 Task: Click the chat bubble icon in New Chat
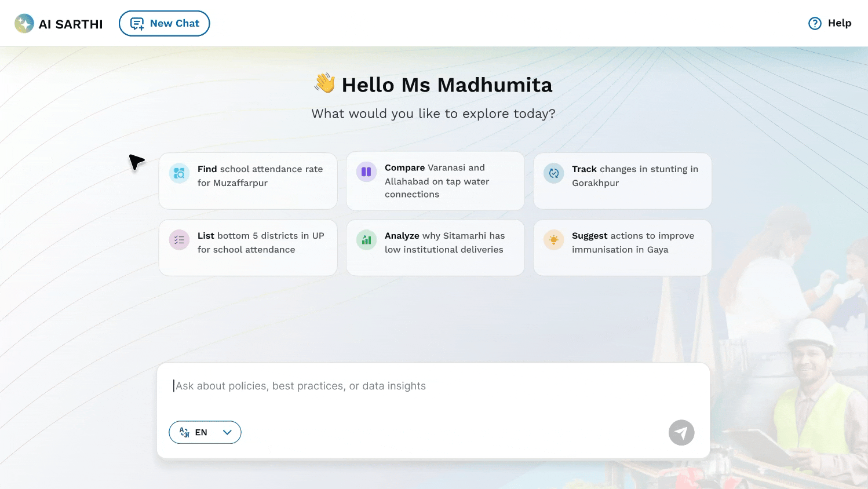pos(137,24)
